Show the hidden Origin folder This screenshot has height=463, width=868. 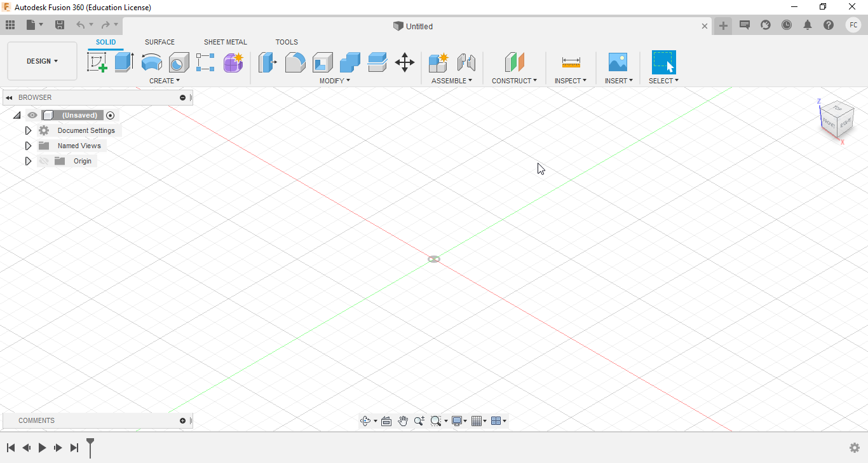(43, 161)
